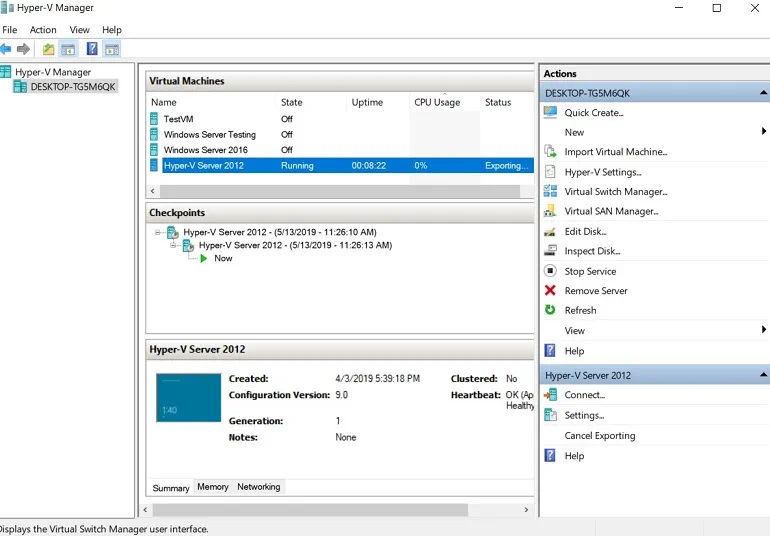Toggle the Show/Hide Console Tree toolbar button
The height and width of the screenshot is (536, 770).
point(68,49)
